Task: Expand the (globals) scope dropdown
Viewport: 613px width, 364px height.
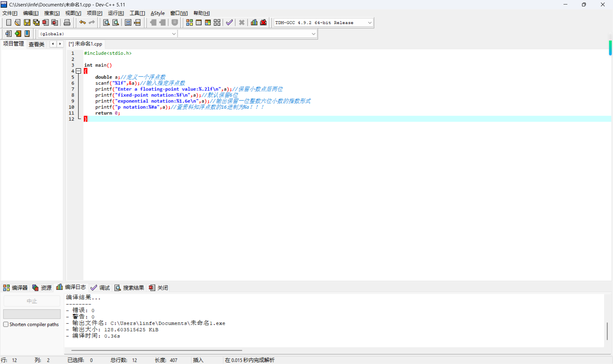Action: tap(174, 34)
